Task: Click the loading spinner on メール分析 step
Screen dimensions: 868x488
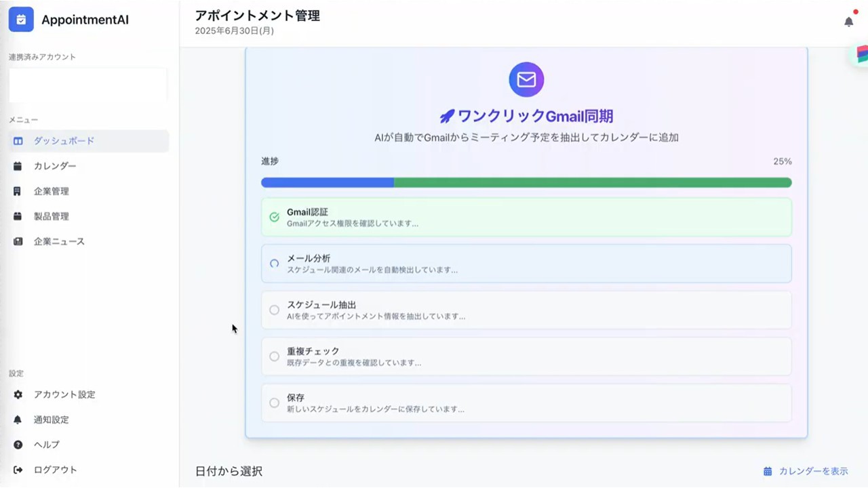Action: (274, 264)
